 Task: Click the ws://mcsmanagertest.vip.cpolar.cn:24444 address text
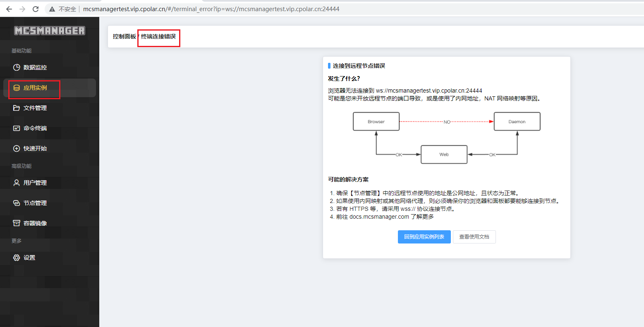click(x=429, y=91)
